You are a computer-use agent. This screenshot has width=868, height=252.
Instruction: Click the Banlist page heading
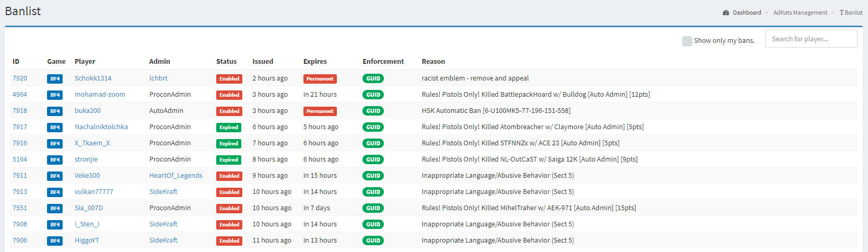click(23, 11)
